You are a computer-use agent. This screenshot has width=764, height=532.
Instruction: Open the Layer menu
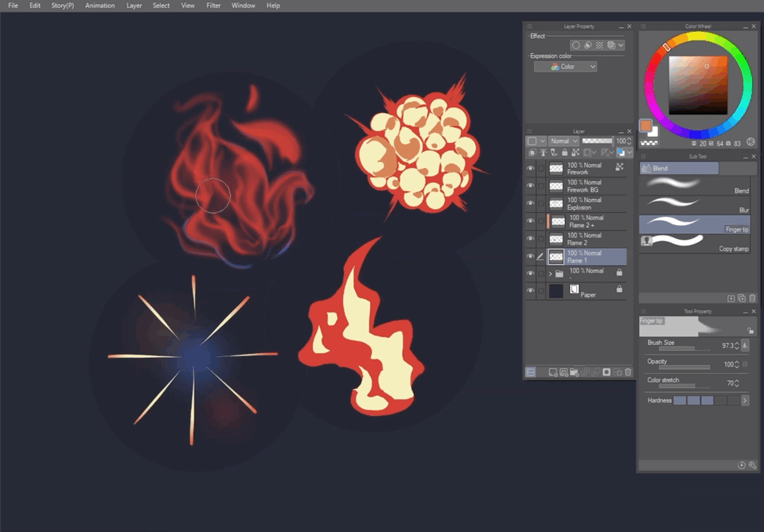tap(134, 6)
